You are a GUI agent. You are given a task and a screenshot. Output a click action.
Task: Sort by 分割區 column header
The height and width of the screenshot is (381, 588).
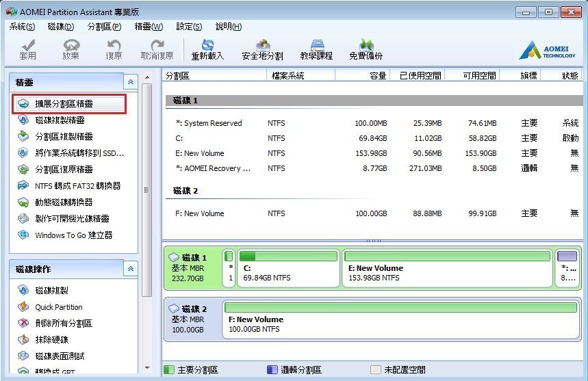pyautogui.click(x=214, y=76)
